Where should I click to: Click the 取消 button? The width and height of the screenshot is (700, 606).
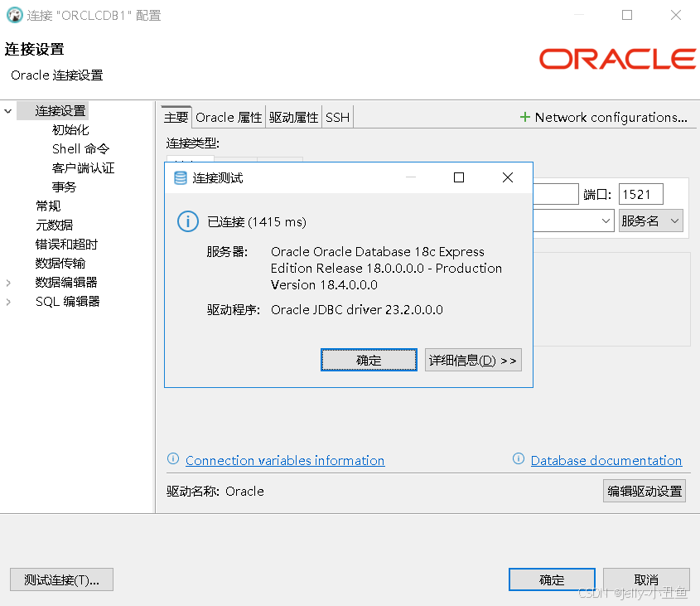tap(646, 579)
